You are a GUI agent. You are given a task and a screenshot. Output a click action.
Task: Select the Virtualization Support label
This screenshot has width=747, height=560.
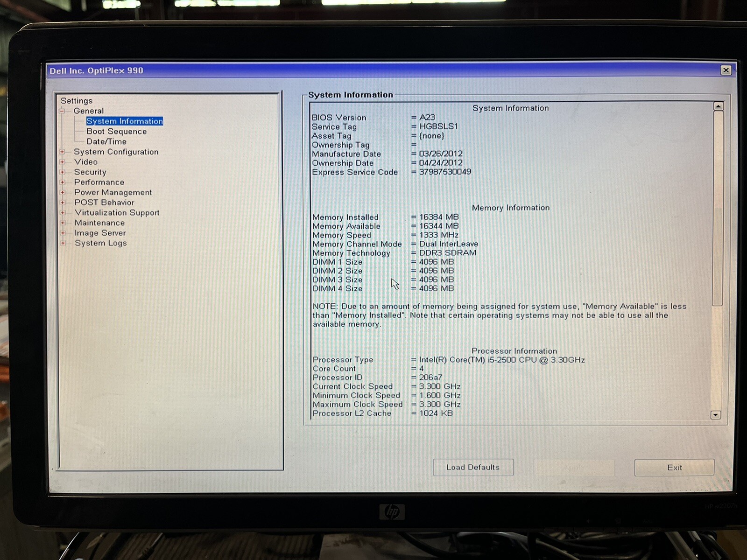pyautogui.click(x=117, y=213)
